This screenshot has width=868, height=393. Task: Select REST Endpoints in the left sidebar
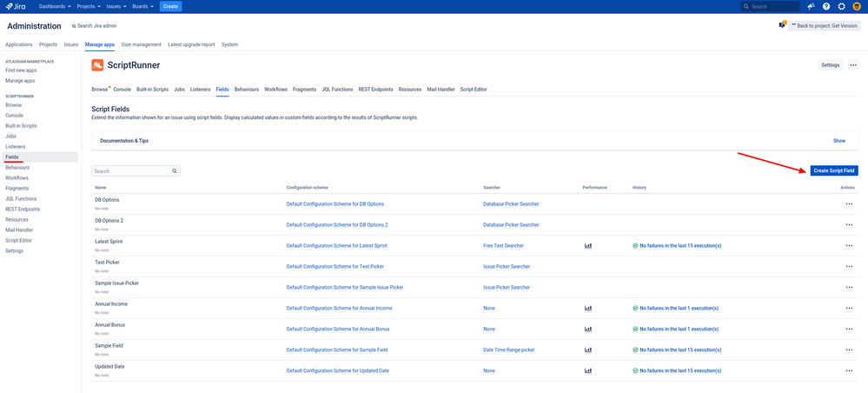point(22,209)
